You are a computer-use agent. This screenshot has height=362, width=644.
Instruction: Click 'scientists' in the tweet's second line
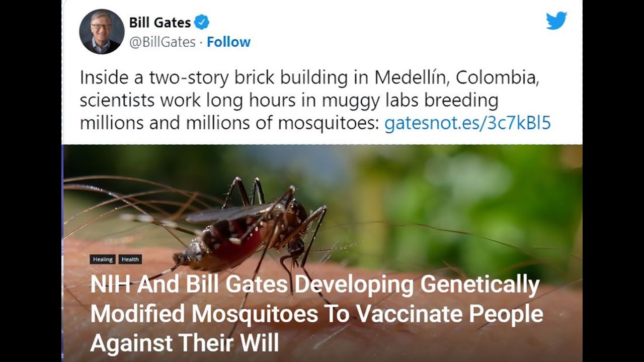click(x=117, y=101)
